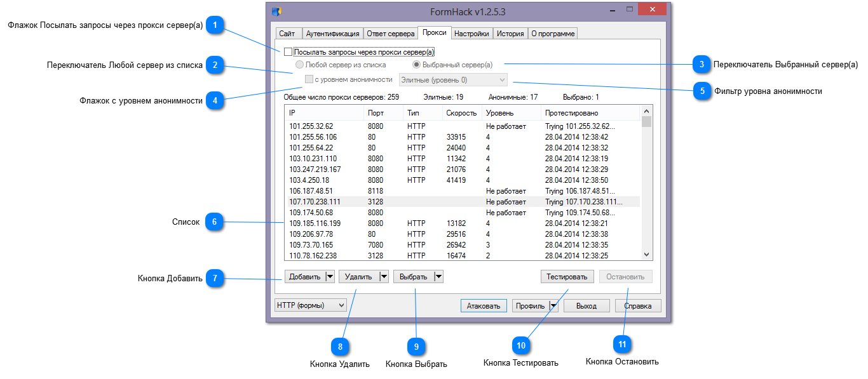
Task: Toggle the 'с уровнем анонимности' checkbox
Action: click(309, 79)
